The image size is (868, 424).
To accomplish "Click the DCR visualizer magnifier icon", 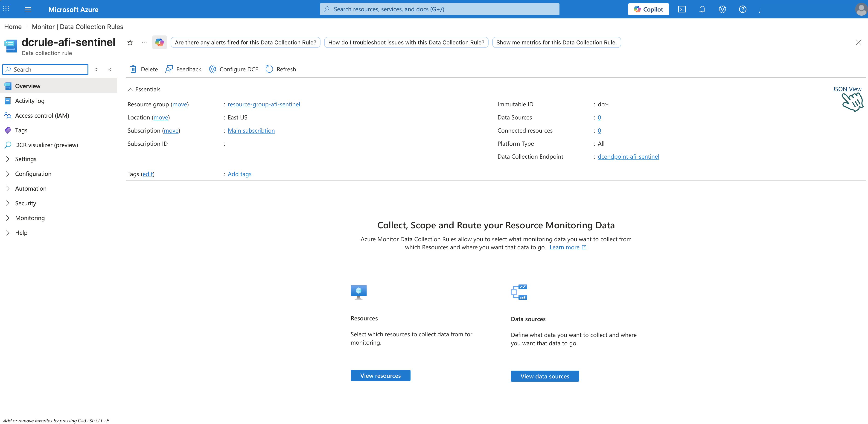I will click(8, 145).
